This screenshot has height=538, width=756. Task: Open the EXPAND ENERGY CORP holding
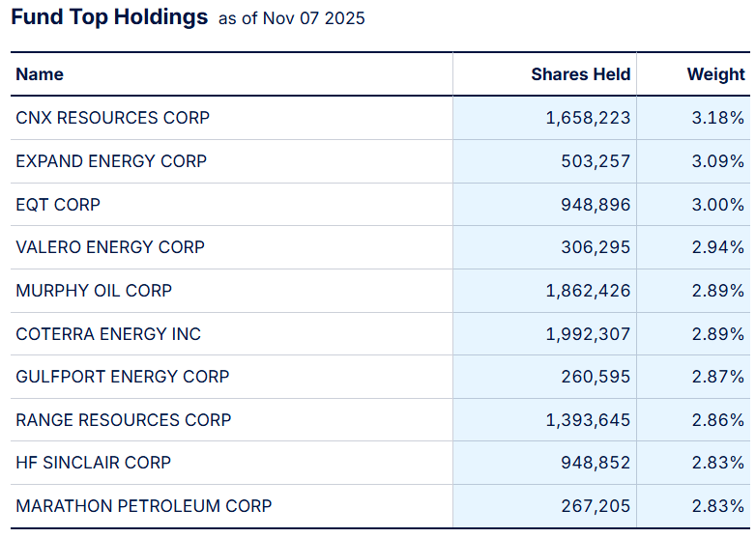tap(111, 161)
